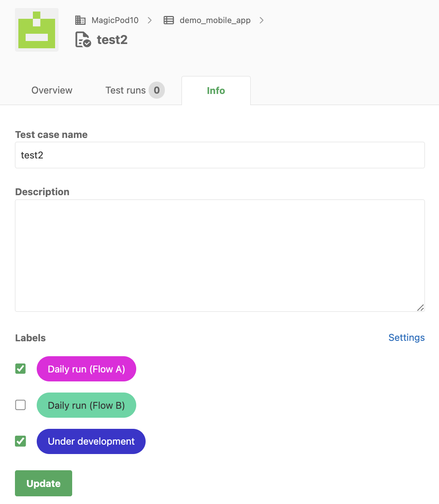Click the Test runs count badge
Screen dimensions: 439x504
pos(156,90)
